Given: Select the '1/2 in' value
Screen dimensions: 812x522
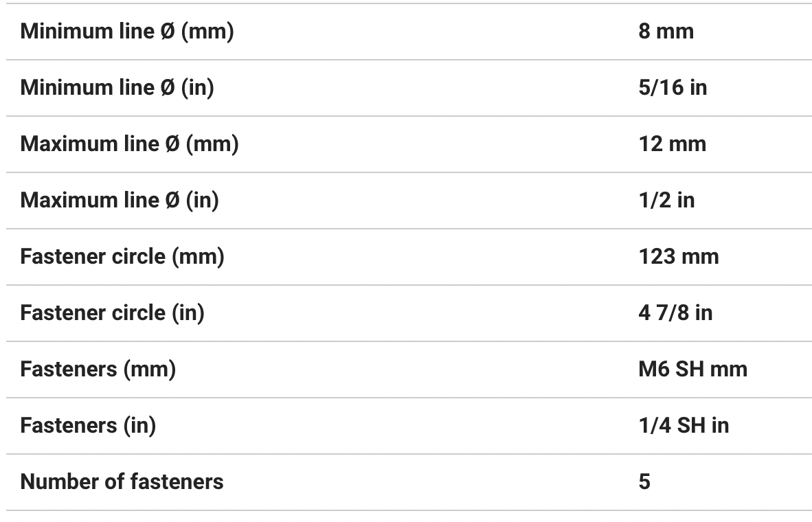Looking at the screenshot, I should tap(666, 201).
